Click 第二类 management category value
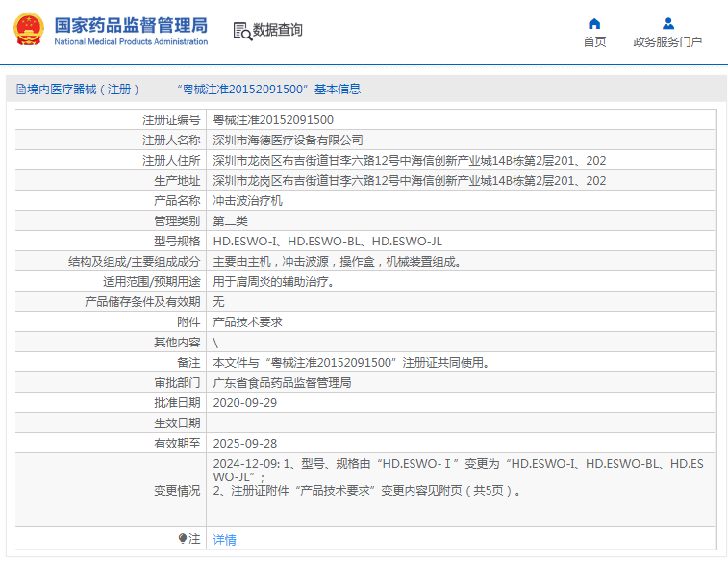 (230, 220)
